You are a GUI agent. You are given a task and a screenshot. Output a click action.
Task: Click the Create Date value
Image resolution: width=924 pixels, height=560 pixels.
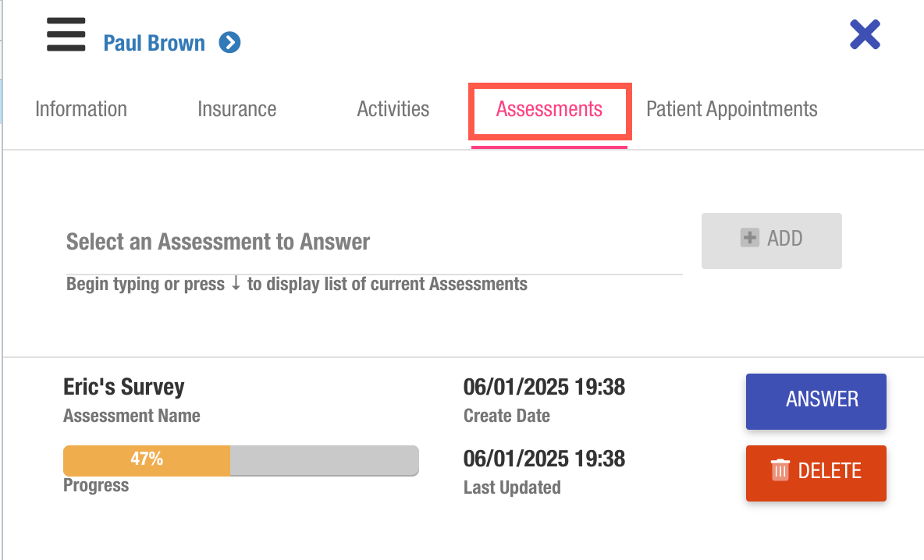[x=544, y=387]
